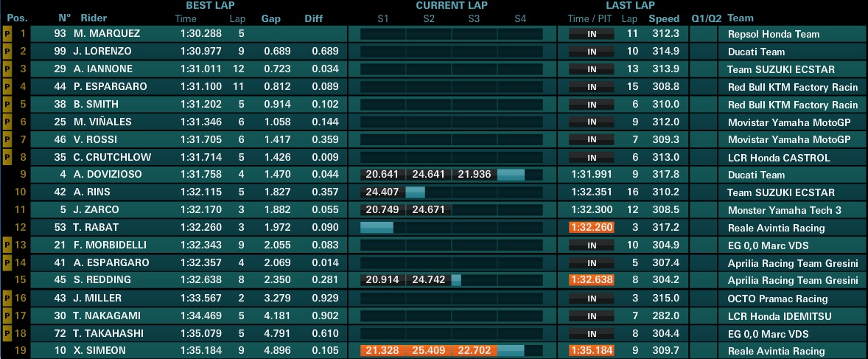Click the IN badge for T. Nakagami

click(592, 316)
